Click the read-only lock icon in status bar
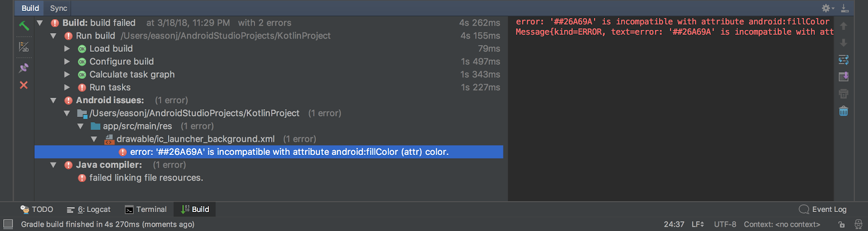 pyautogui.click(x=841, y=224)
